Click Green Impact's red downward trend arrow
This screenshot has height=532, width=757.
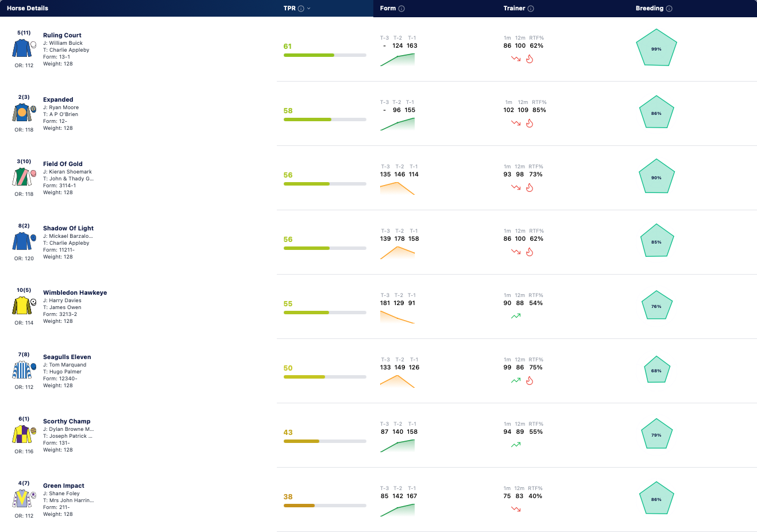516,509
